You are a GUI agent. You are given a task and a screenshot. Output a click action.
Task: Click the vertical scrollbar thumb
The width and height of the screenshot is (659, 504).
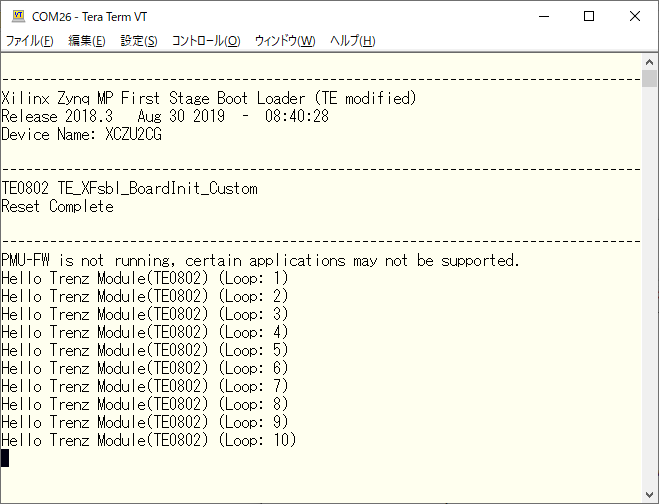(650, 80)
